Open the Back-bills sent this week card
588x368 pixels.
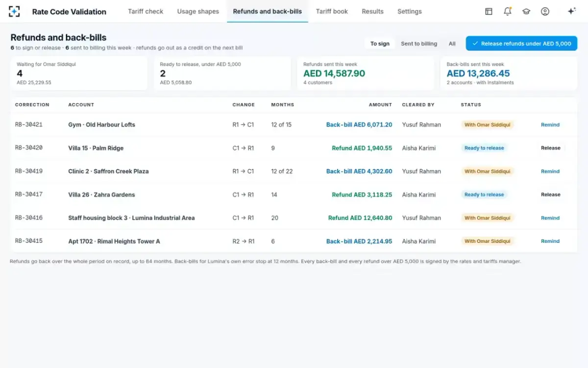509,73
